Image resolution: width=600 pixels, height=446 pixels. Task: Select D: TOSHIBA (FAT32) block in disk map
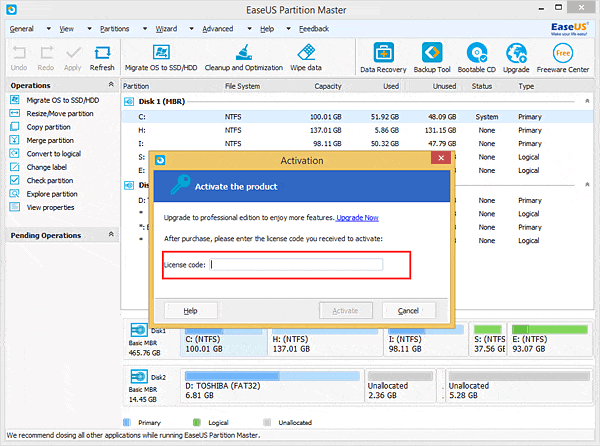(272, 386)
